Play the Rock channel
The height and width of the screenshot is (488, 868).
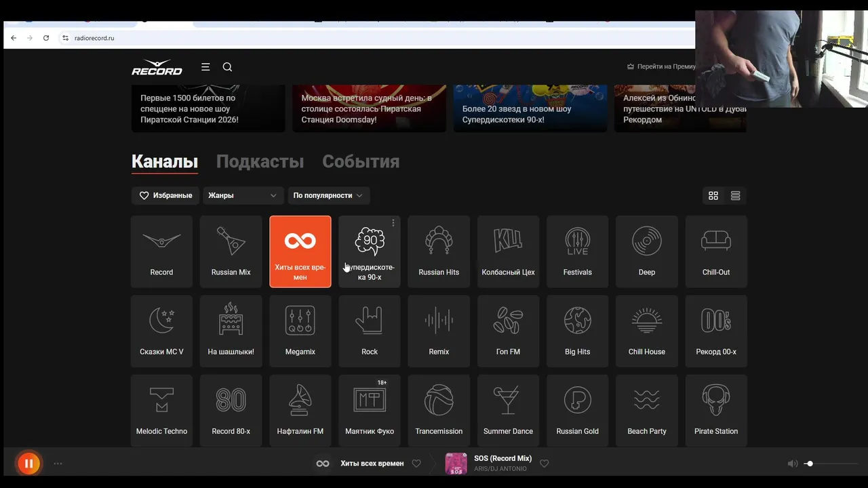(x=370, y=331)
